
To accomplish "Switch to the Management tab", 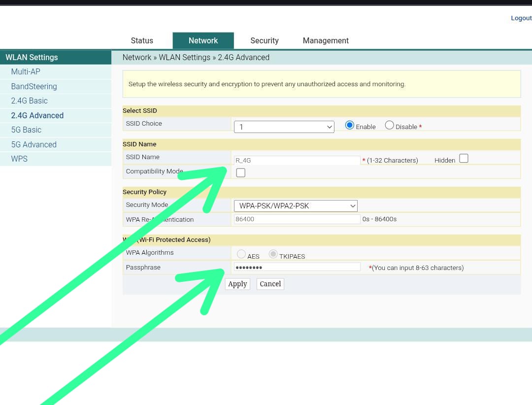I will tap(325, 40).
